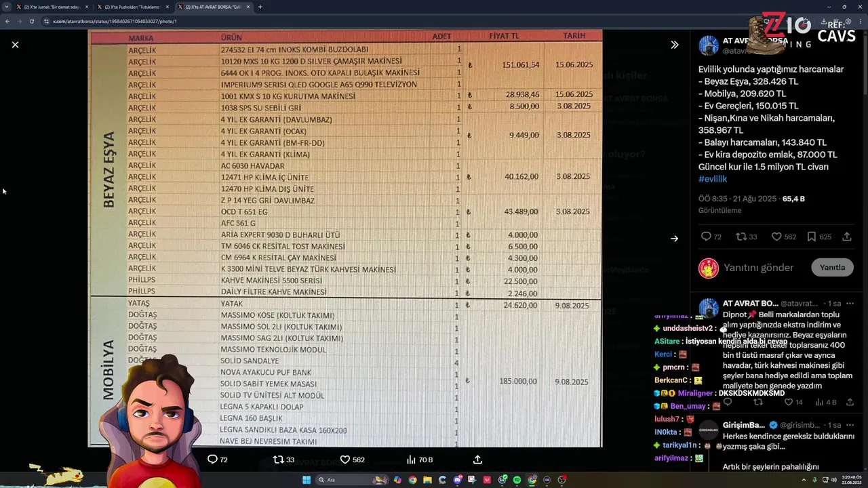The height and width of the screenshot is (488, 868).
Task: Click the share icon below the photo
Action: [477, 460]
